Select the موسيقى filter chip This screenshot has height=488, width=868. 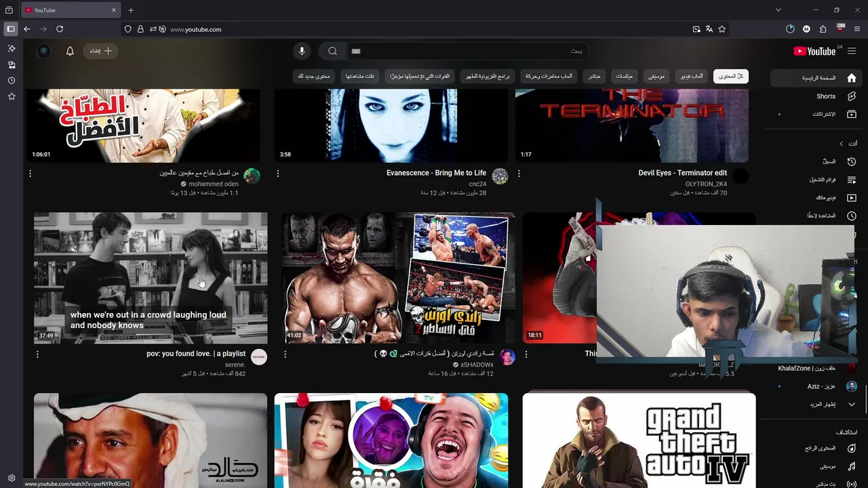656,77
